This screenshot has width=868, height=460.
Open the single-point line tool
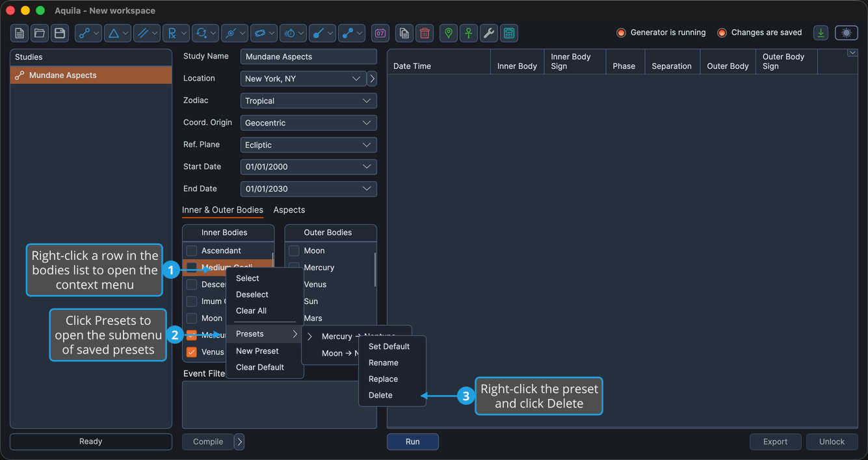(322, 33)
